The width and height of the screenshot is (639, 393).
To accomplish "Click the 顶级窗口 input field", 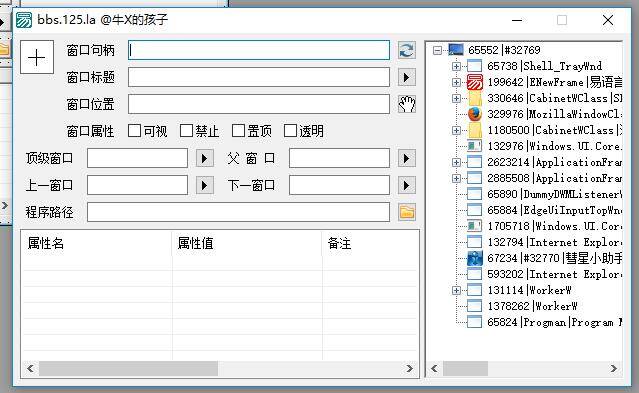I will coord(137,158).
